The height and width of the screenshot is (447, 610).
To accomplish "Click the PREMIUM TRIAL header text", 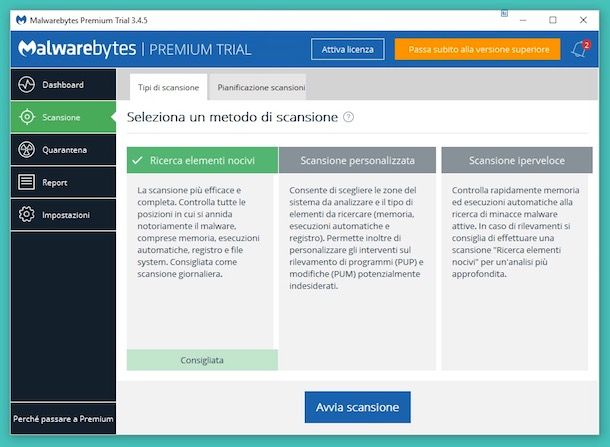I will [200, 50].
